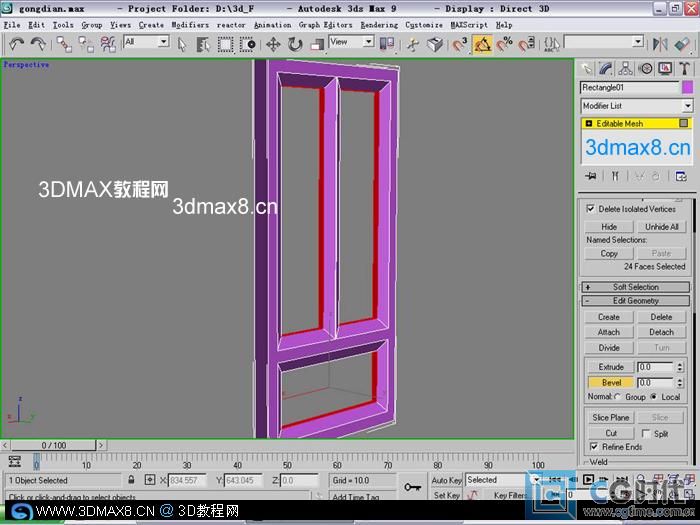Select Group normal radio option

(618, 396)
